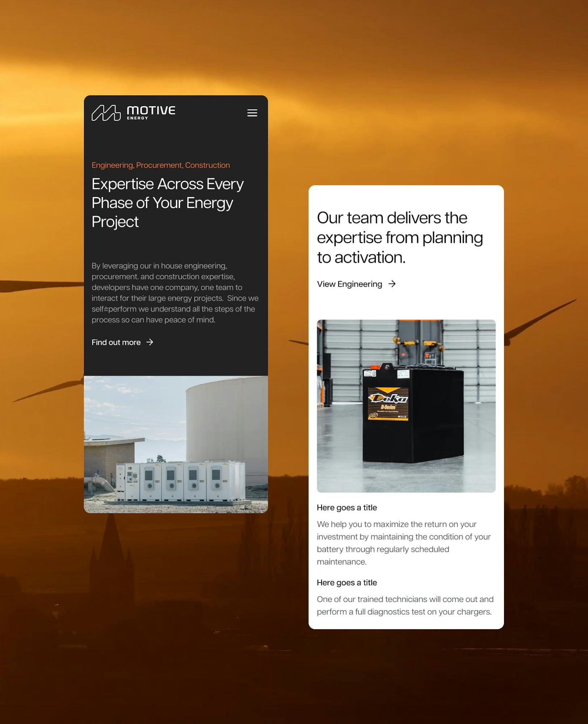Click the second Here goes a title heading

(x=347, y=582)
